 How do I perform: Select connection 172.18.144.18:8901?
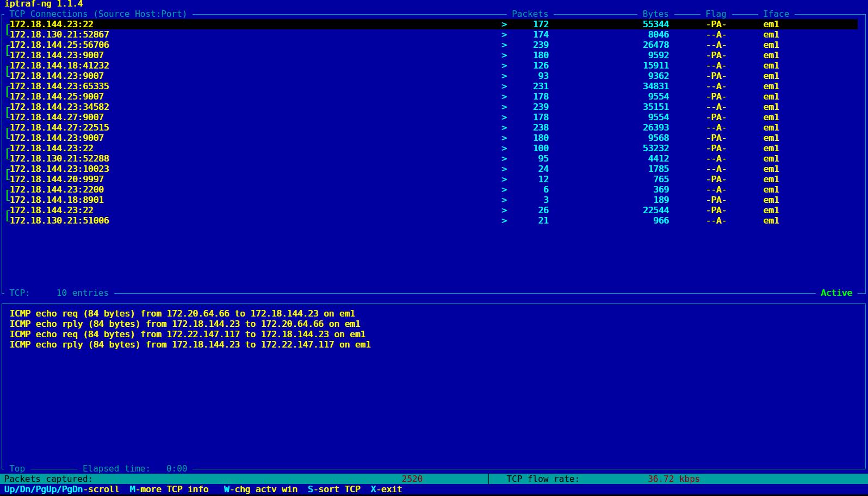click(433, 200)
